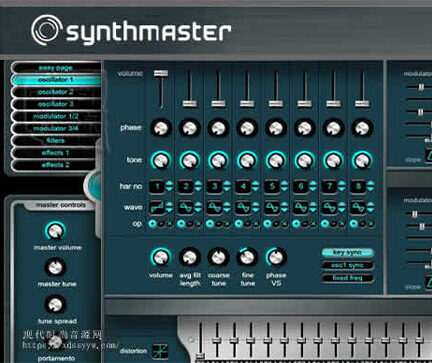Click the har no field showing 5
The width and height of the screenshot is (432, 363).
[x=272, y=186]
